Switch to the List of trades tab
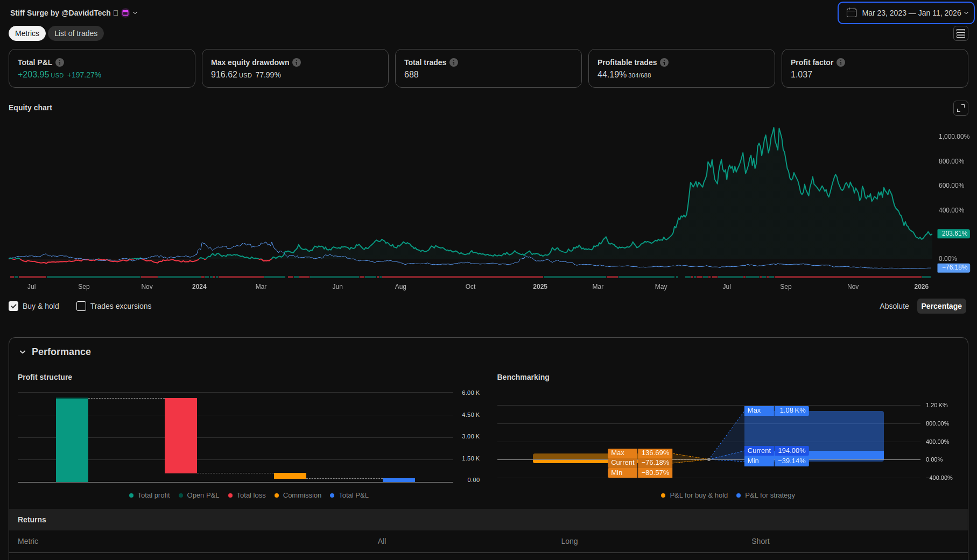The height and width of the screenshot is (560, 977). pyautogui.click(x=76, y=33)
